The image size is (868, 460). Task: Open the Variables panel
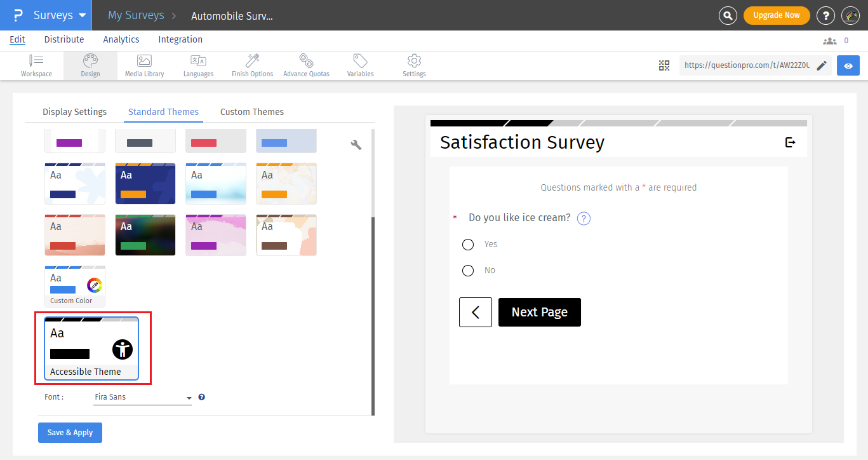359,65
